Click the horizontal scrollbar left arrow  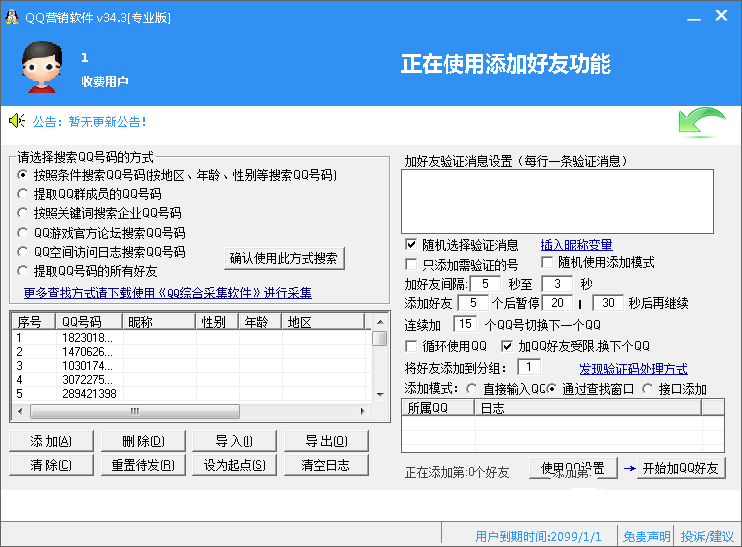click(20, 411)
